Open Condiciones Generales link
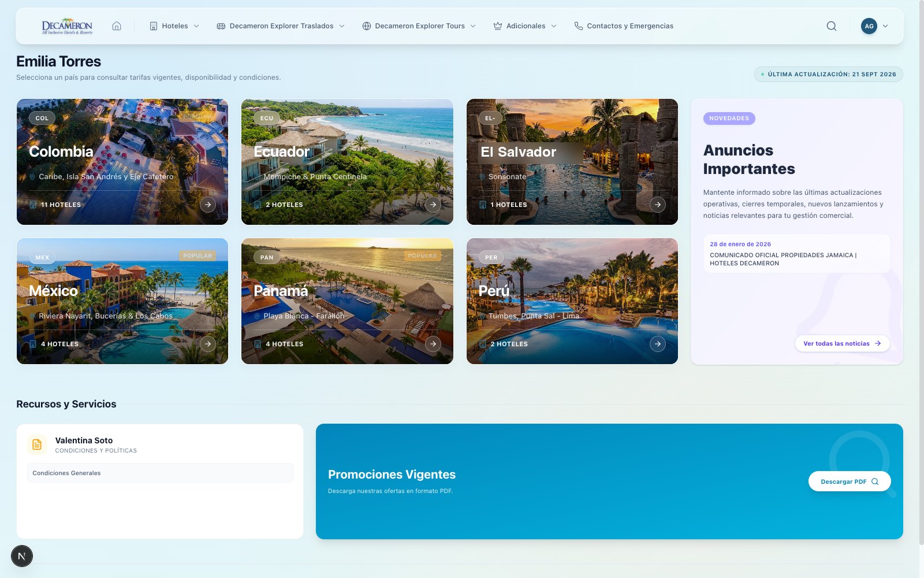The image size is (924, 578). coord(160,473)
